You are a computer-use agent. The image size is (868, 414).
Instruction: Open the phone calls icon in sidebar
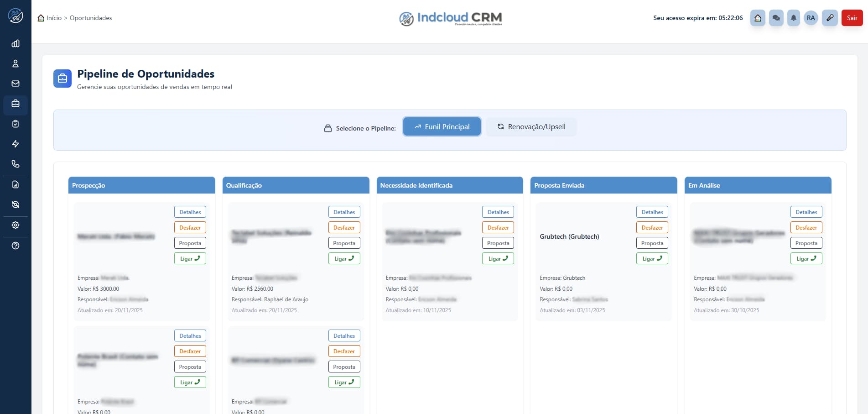click(16, 164)
